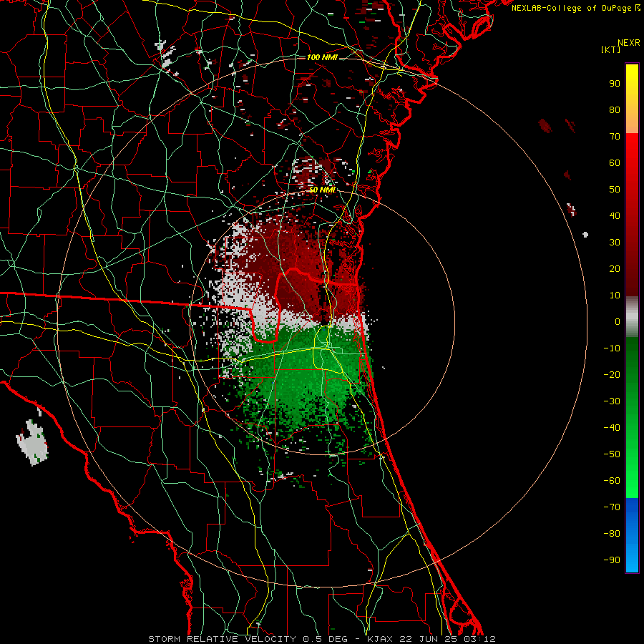644x644 pixels.
Task: Click the 90 value on velocity scale
Action: click(615, 84)
